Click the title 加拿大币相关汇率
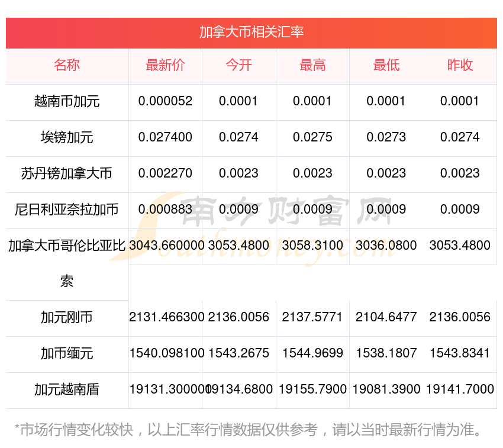The image size is (503, 448). (251, 33)
